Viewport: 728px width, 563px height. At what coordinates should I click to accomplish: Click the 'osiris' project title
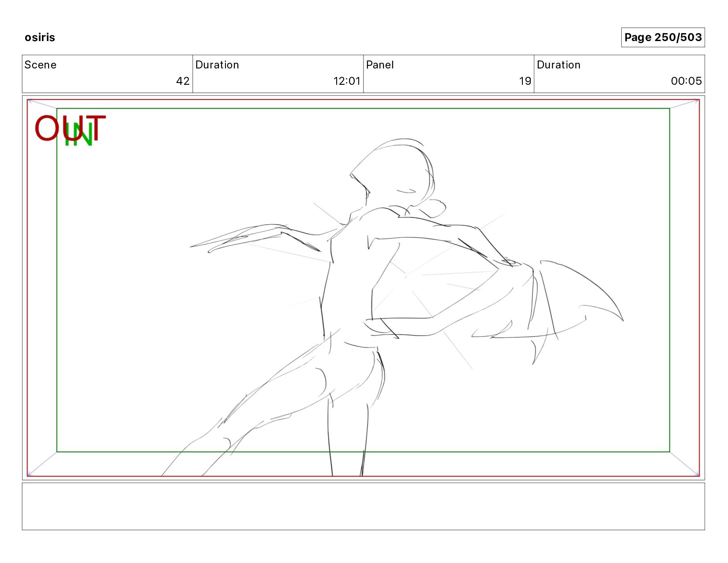pyautogui.click(x=40, y=37)
